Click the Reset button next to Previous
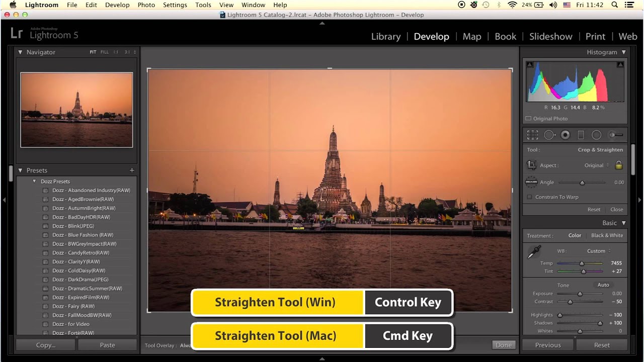Screen dimensions: 644x362 click(x=602, y=345)
